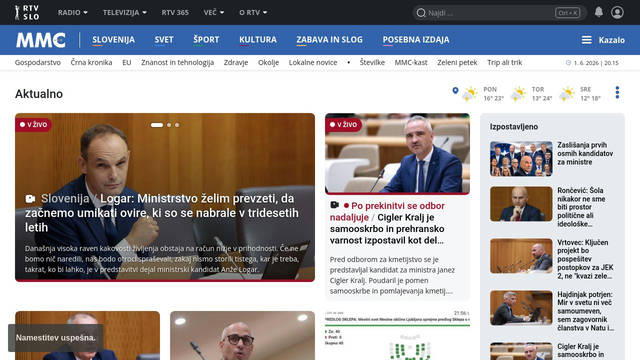
Task: Select first carousel slide indicator
Action: click(x=157, y=125)
